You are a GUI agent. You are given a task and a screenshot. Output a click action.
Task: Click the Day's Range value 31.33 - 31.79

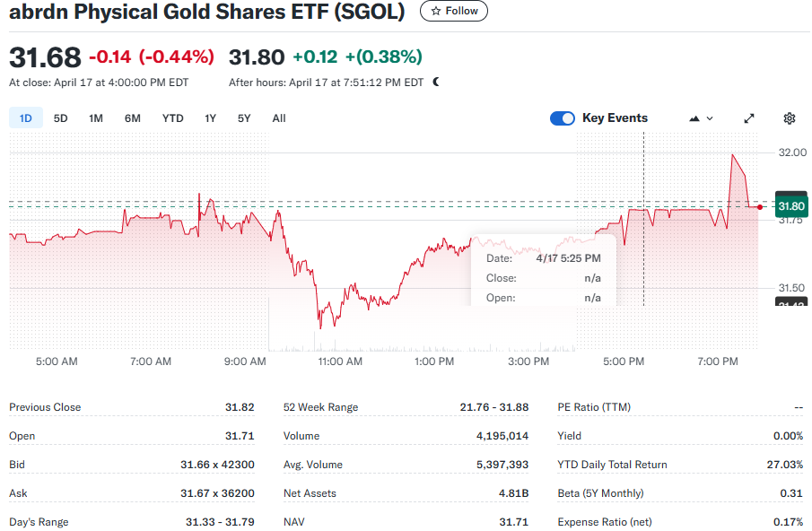tap(220, 522)
